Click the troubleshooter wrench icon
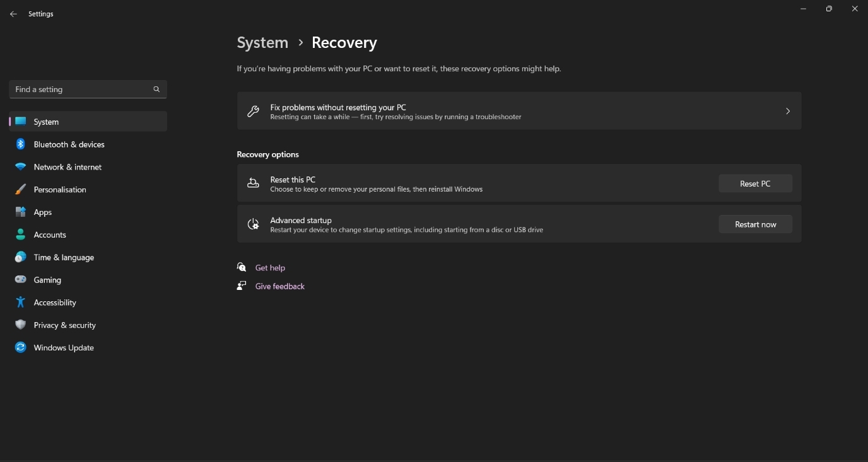 tap(253, 111)
